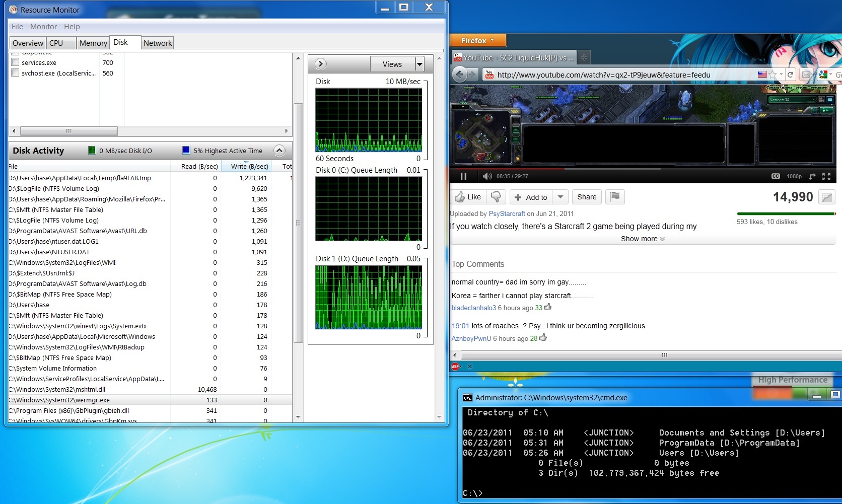Image resolution: width=842 pixels, height=504 pixels.
Task: Click blue Highest Active Time swatch
Action: pyautogui.click(x=186, y=150)
